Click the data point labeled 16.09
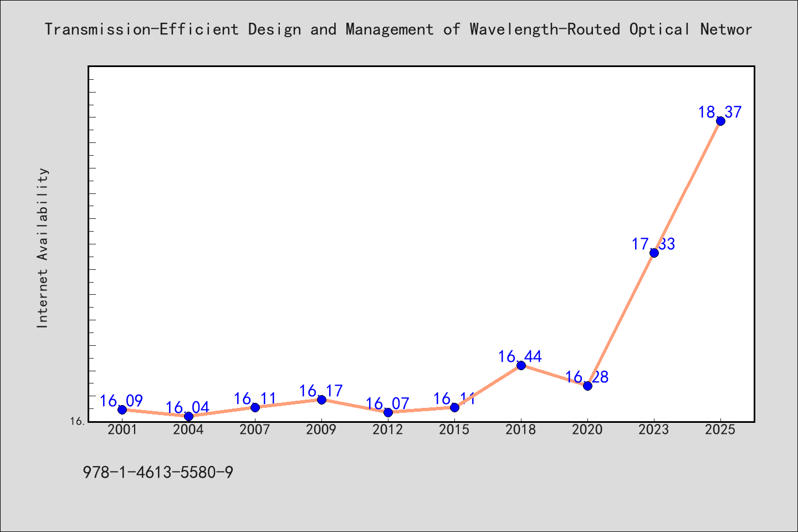Viewport: 798px width, 532px height. point(122,410)
